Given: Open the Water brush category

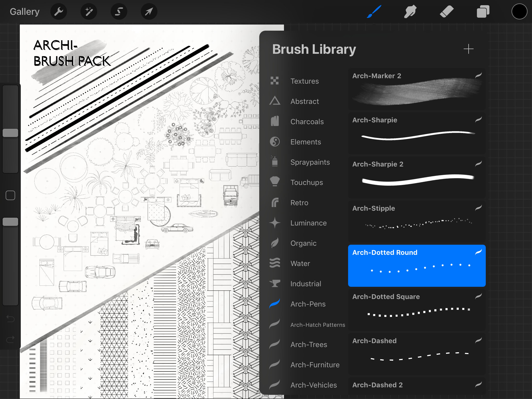Looking at the screenshot, I should [300, 263].
